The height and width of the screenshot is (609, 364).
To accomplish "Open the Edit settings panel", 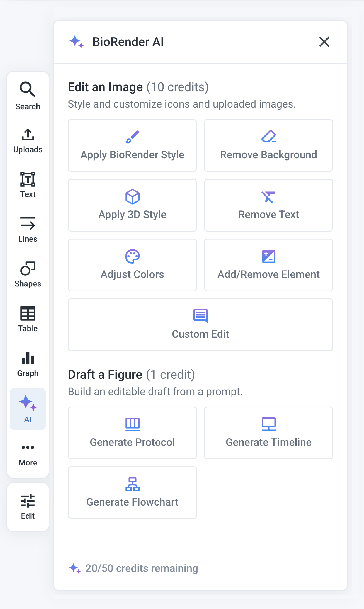I will pos(28,507).
